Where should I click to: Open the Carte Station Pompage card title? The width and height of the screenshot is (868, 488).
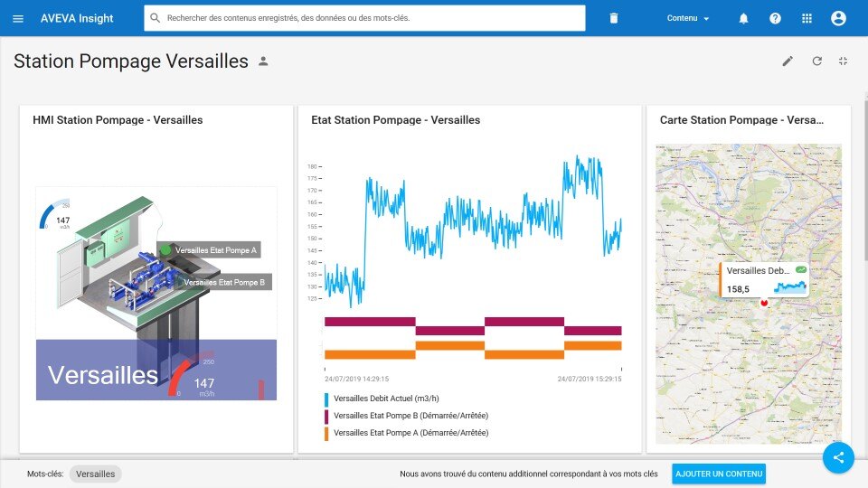[741, 120]
